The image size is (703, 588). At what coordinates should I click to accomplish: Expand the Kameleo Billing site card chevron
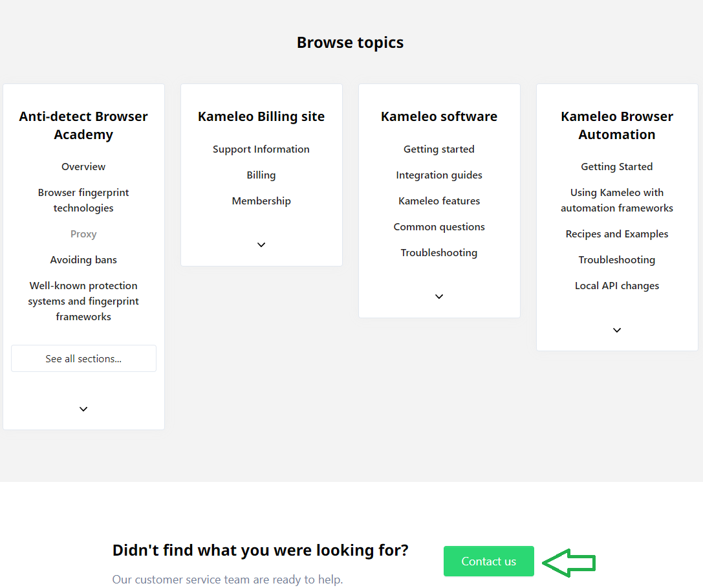tap(261, 245)
